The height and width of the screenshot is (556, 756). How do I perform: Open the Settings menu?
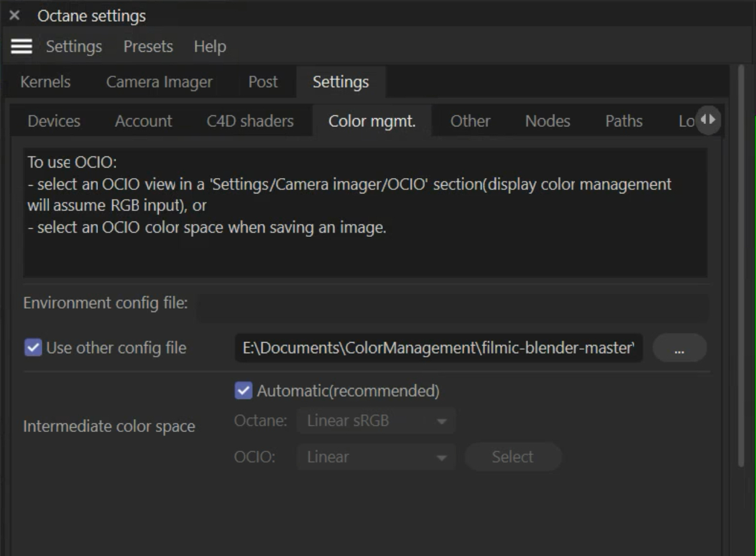coord(74,46)
